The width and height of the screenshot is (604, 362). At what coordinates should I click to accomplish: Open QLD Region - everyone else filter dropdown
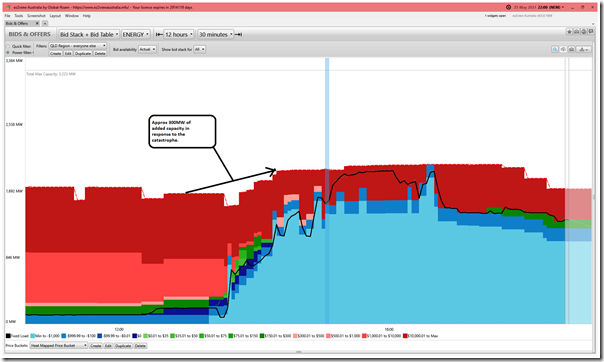click(77, 46)
